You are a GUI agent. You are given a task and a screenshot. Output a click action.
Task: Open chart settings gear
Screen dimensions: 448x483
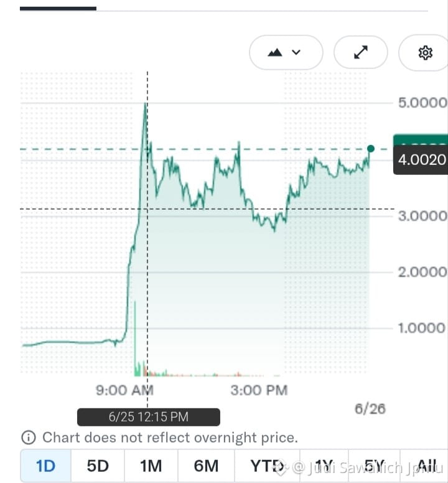(x=425, y=53)
